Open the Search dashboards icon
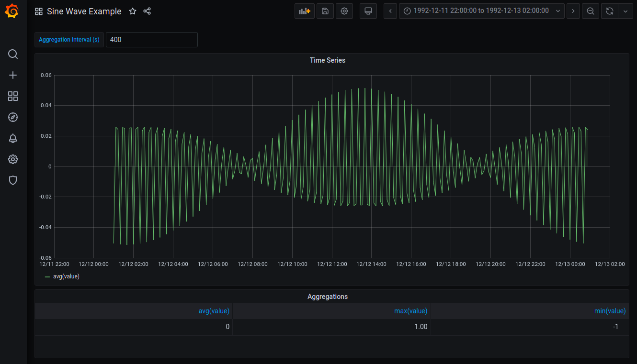Image resolution: width=637 pixels, height=364 pixels. (13, 54)
